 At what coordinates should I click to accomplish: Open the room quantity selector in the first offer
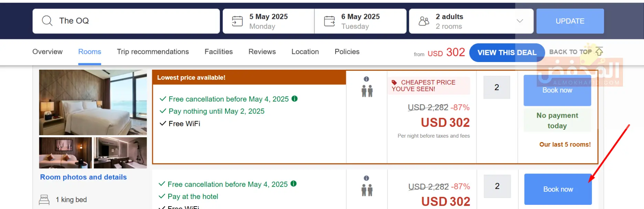click(497, 88)
